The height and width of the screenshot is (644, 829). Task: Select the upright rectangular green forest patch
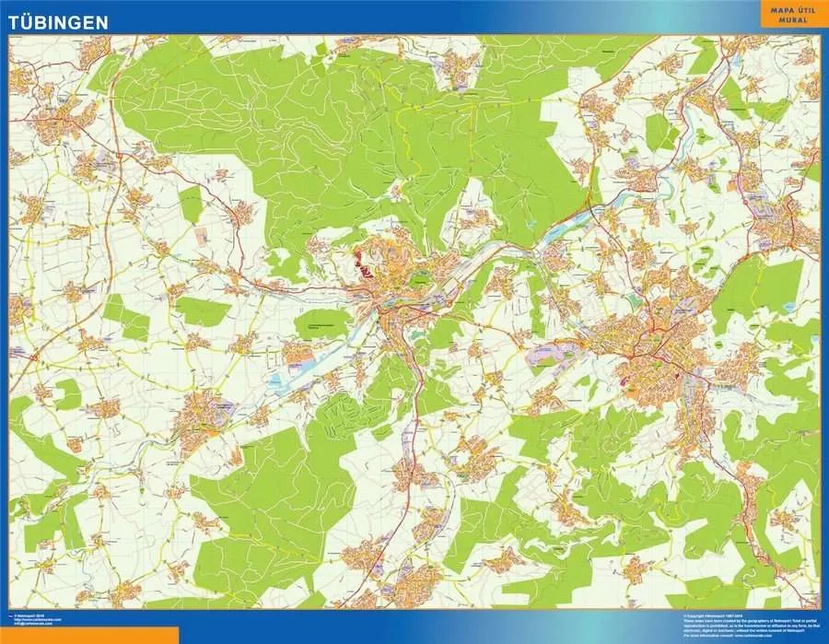coord(191,205)
